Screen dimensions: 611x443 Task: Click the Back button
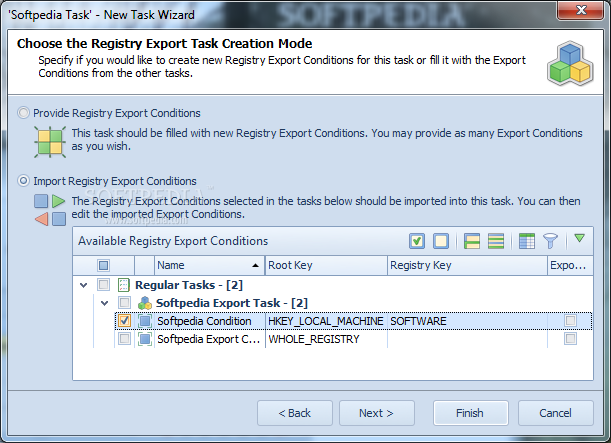pyautogui.click(x=295, y=413)
